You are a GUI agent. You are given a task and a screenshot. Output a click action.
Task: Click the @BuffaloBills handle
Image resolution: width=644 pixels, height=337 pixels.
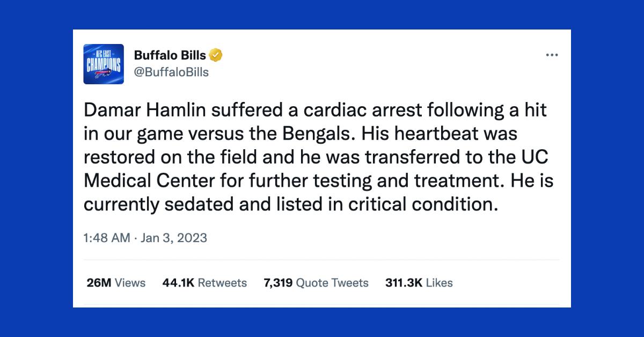pyautogui.click(x=172, y=72)
